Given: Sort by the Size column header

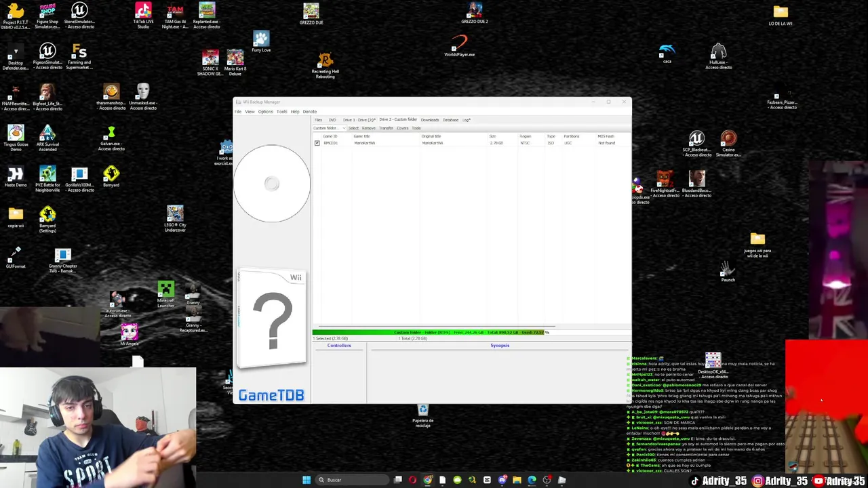Looking at the screenshot, I should click(492, 136).
